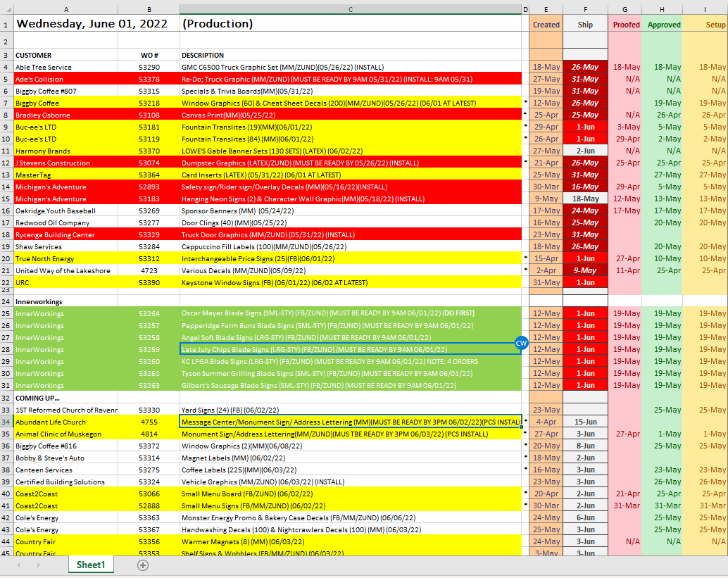
Task: Click Tyson Summer Grilling Blade Signs cell
Action: (351, 373)
